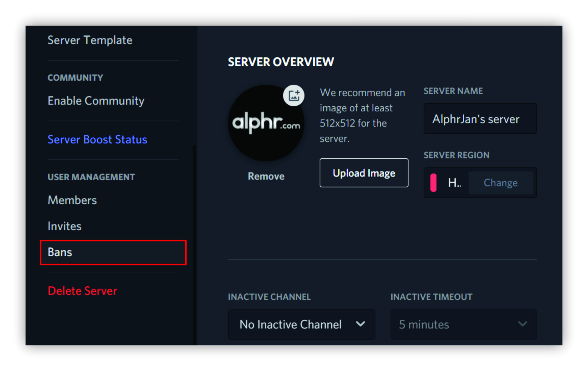
Task: Click the Server Name input field
Action: (x=480, y=119)
